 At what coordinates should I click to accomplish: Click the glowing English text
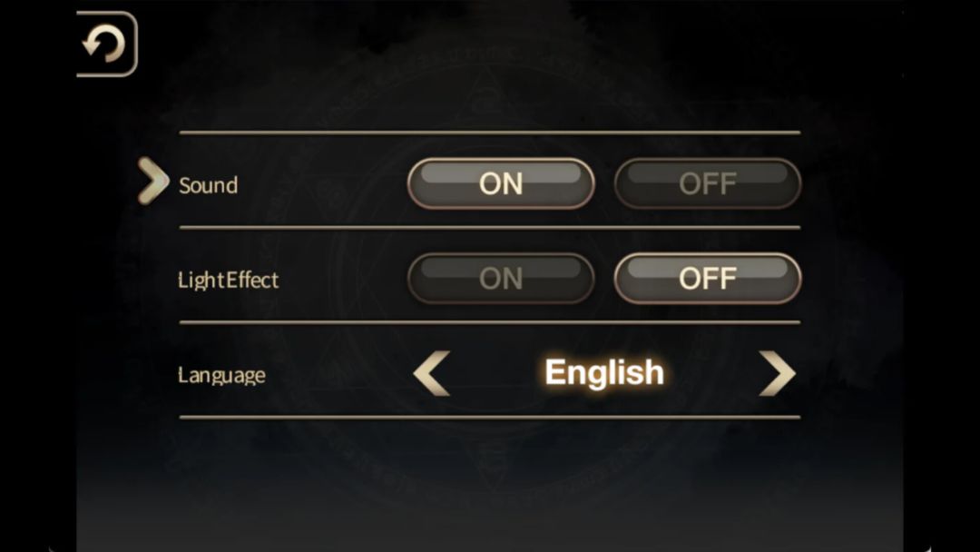(x=604, y=373)
